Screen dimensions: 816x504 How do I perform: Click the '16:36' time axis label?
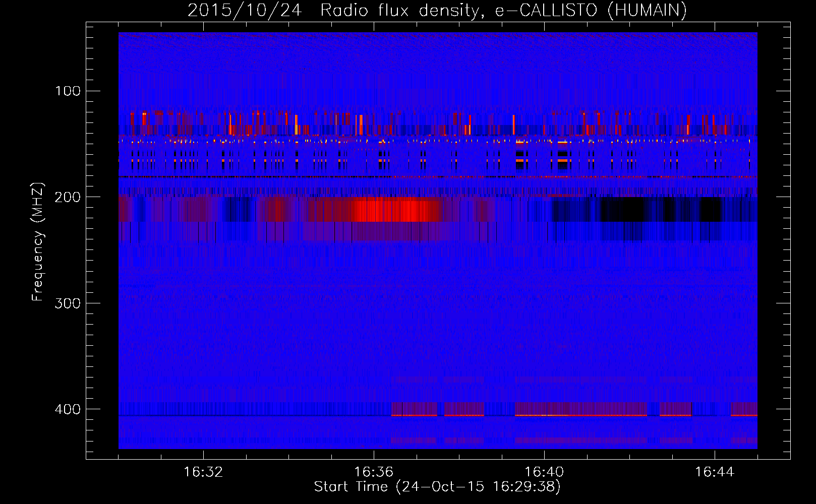pos(374,472)
